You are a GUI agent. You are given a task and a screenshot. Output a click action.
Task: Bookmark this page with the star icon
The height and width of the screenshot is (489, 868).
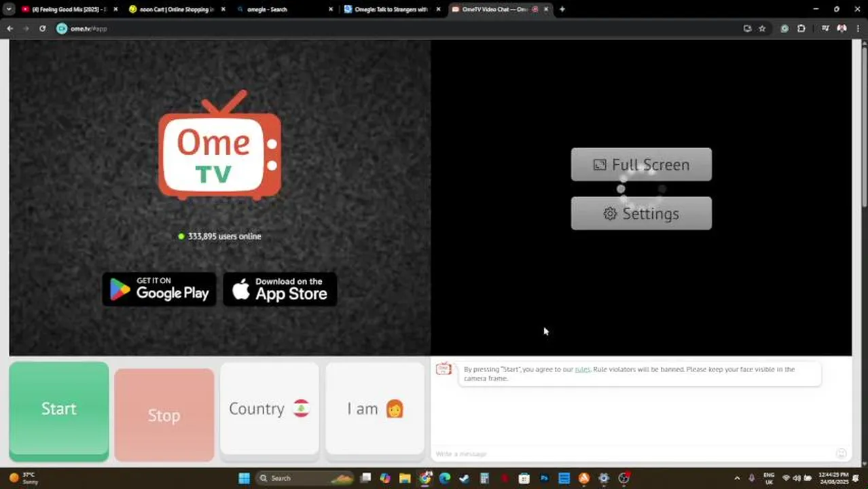tap(762, 29)
